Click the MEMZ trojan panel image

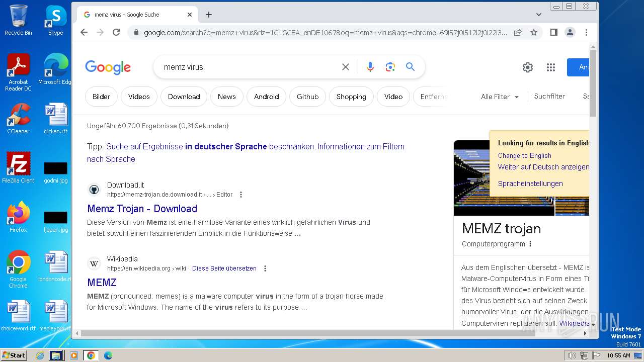[x=471, y=177]
